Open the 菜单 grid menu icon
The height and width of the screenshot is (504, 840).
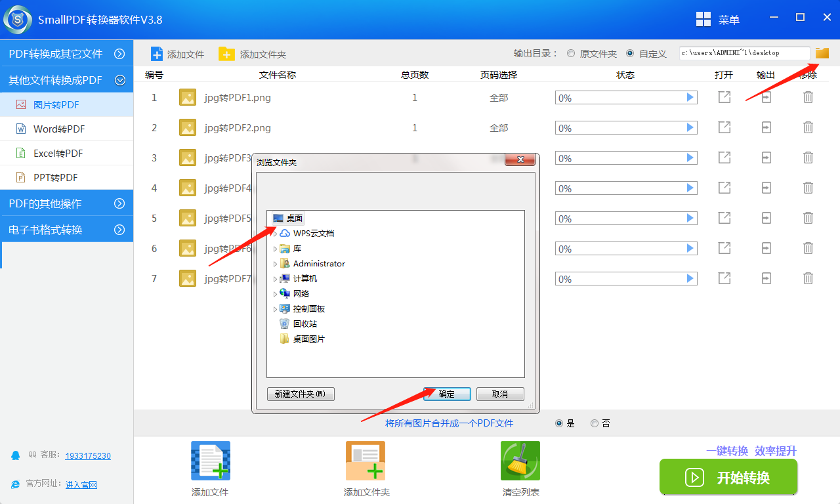click(703, 19)
